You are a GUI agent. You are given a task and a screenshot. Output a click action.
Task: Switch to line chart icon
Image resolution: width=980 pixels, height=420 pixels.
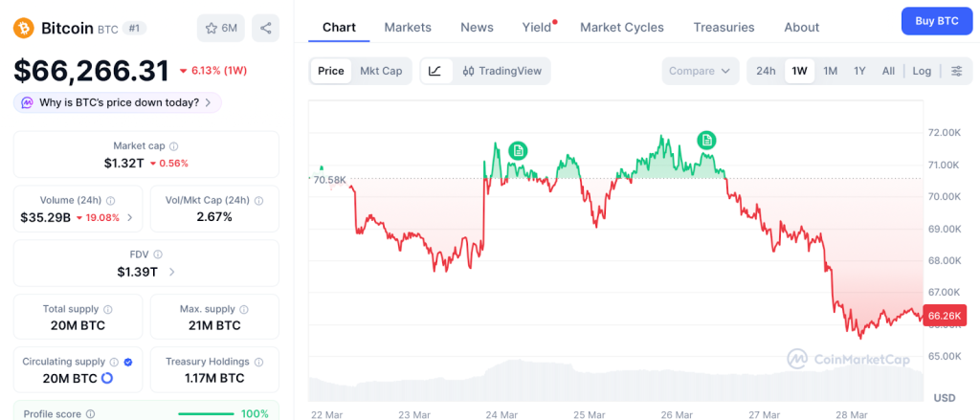coord(435,71)
